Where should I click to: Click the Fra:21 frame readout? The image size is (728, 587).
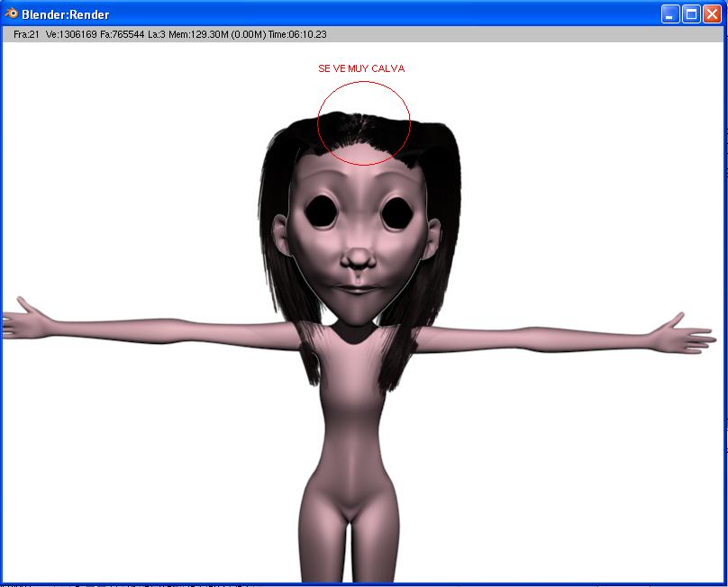point(26,34)
